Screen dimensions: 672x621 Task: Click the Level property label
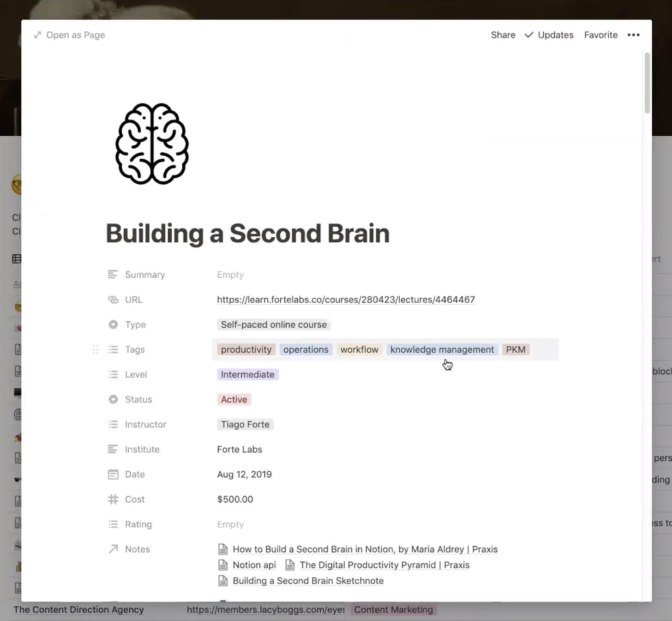[136, 374]
